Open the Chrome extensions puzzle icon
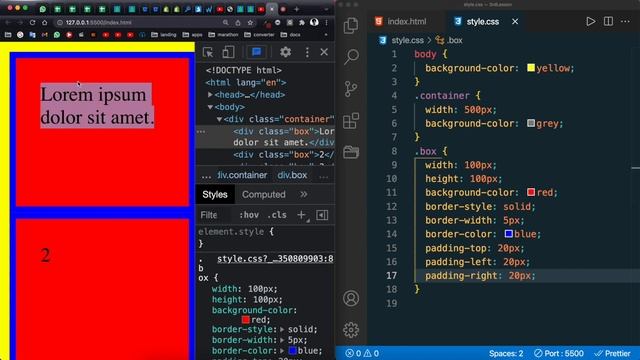The width and height of the screenshot is (640, 360). click(302, 23)
